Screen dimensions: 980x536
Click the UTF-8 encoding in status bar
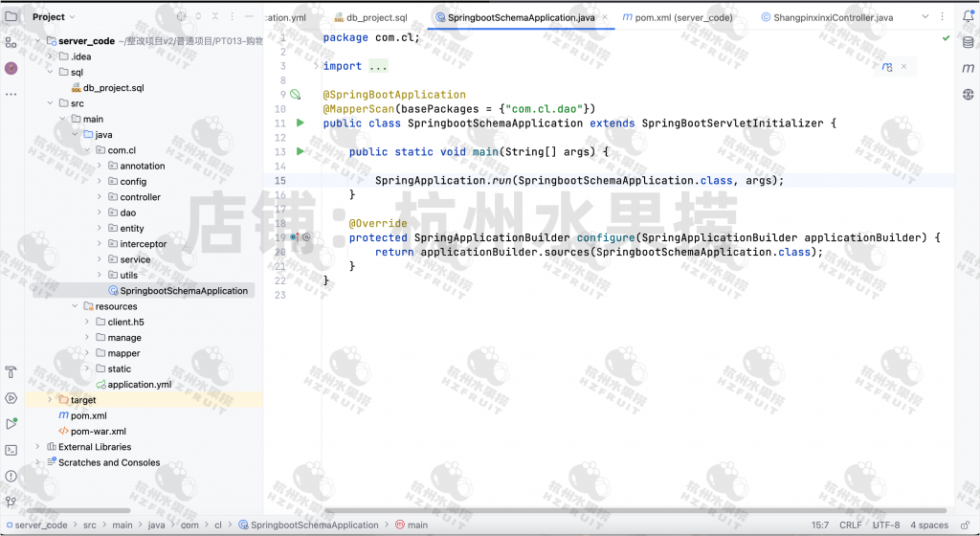[885, 525]
